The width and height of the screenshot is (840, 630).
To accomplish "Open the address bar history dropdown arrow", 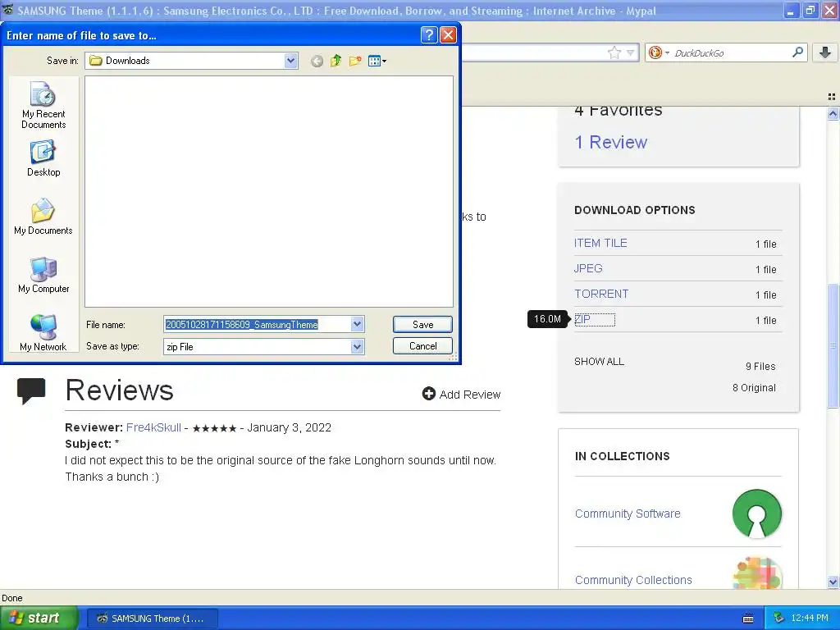I will click(631, 52).
